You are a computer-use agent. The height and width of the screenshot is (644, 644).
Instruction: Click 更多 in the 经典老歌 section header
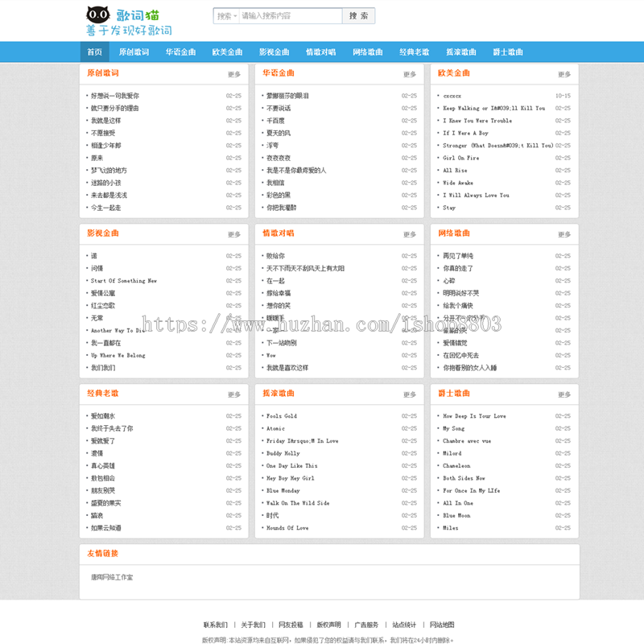pyautogui.click(x=234, y=394)
